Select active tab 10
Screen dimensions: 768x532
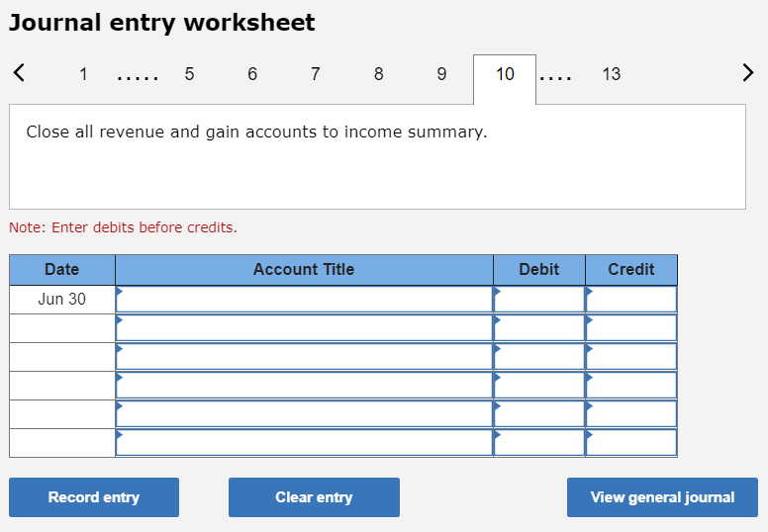(x=505, y=79)
